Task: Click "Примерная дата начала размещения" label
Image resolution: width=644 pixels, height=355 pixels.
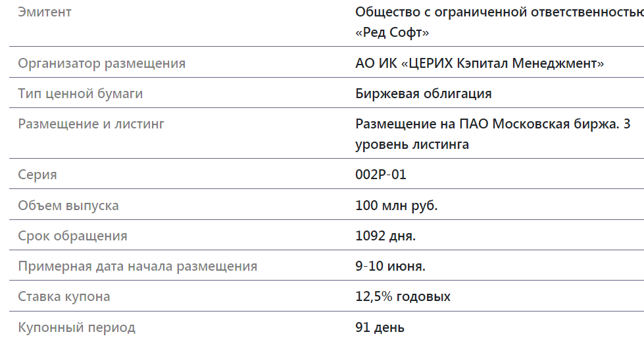Action: click(137, 266)
